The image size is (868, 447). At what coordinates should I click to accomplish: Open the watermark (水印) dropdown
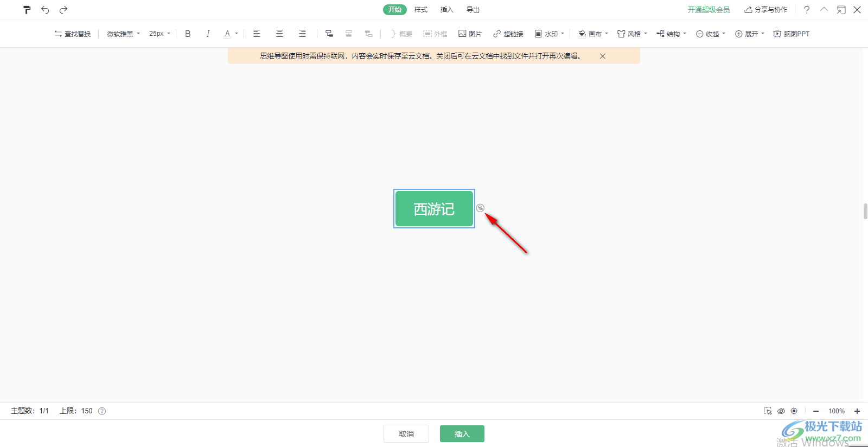pyautogui.click(x=550, y=34)
